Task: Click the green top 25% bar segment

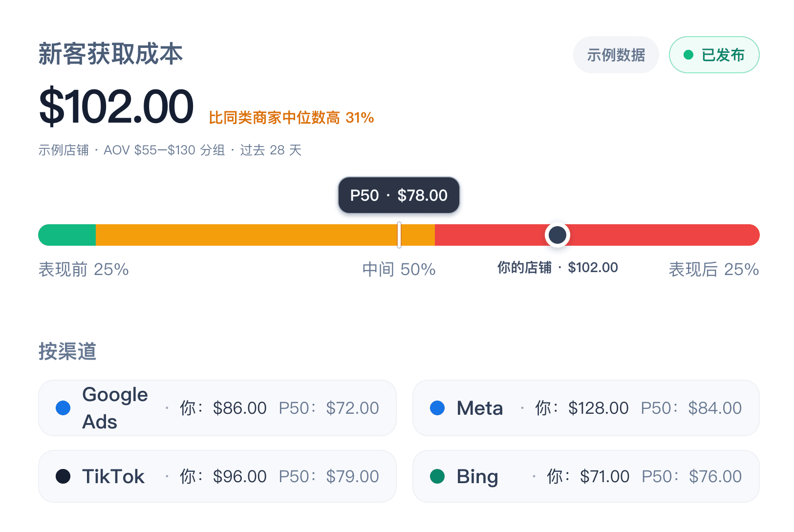Action: [x=67, y=235]
